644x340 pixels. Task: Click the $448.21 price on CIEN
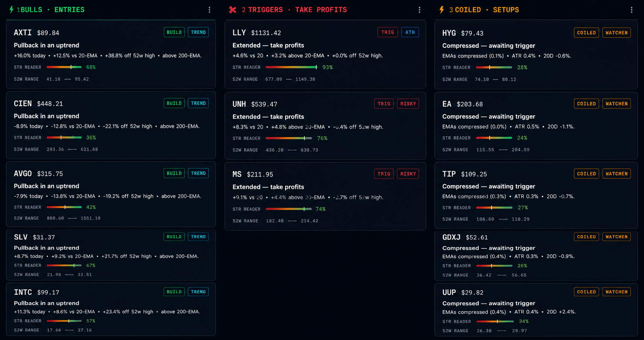point(50,104)
